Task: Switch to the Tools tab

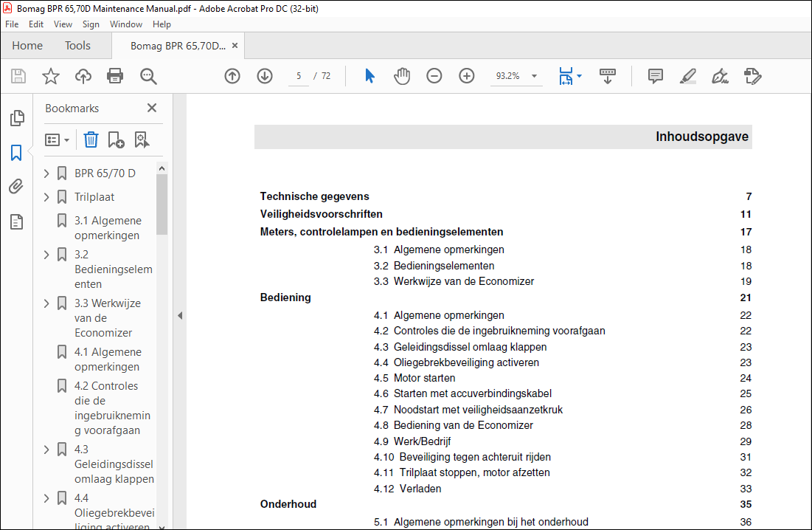Action: point(77,46)
